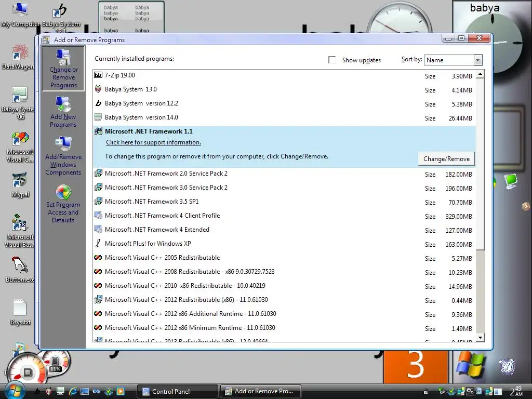
Task: Click the Change/Remove button
Action: 446,159
